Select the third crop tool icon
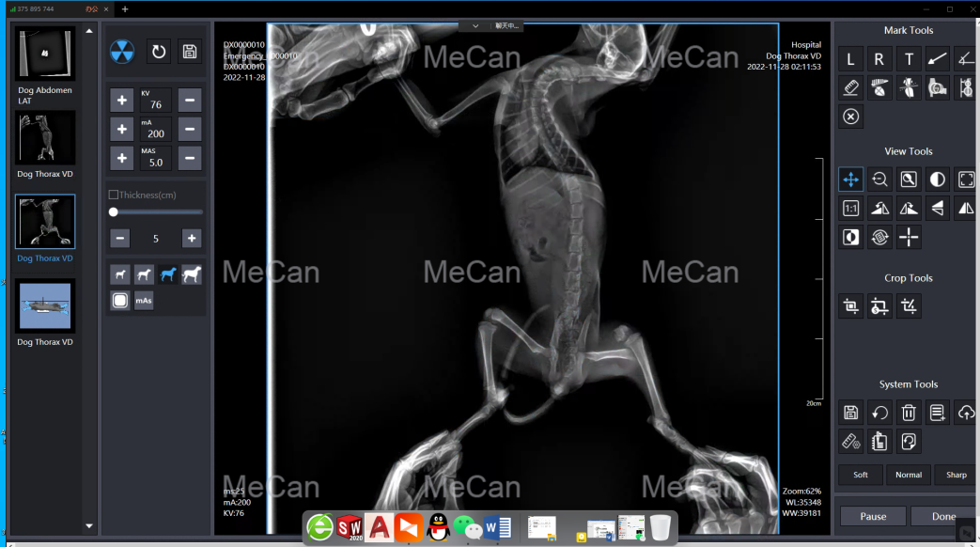This screenshot has height=547, width=980. 909,306
